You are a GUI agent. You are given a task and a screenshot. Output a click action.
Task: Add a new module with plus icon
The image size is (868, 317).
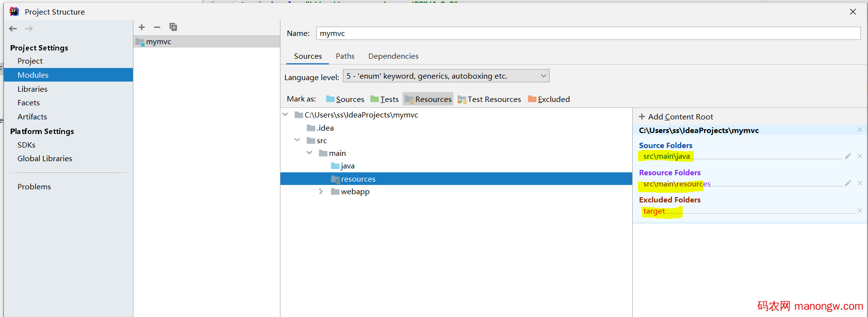[x=142, y=27]
